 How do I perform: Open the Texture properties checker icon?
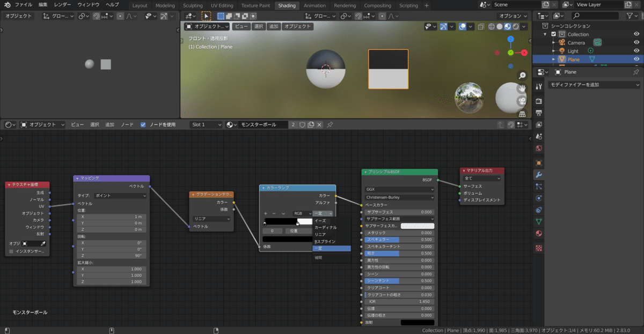pos(539,248)
